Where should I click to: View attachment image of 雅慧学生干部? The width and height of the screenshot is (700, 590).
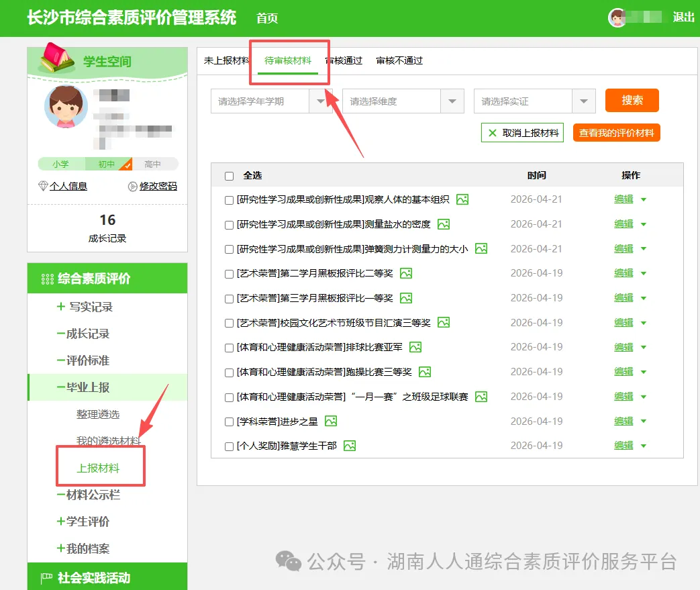tap(348, 445)
